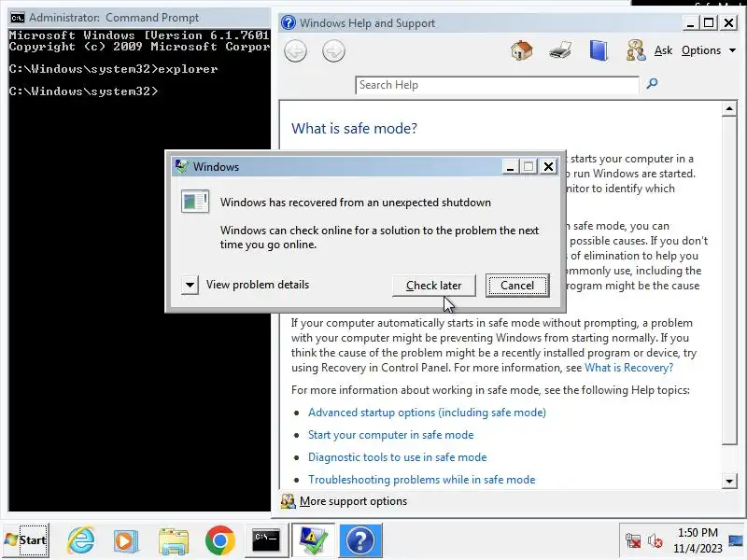Image resolution: width=747 pixels, height=560 pixels.
Task: Close the Windows recovery dialog
Action: pos(548,167)
